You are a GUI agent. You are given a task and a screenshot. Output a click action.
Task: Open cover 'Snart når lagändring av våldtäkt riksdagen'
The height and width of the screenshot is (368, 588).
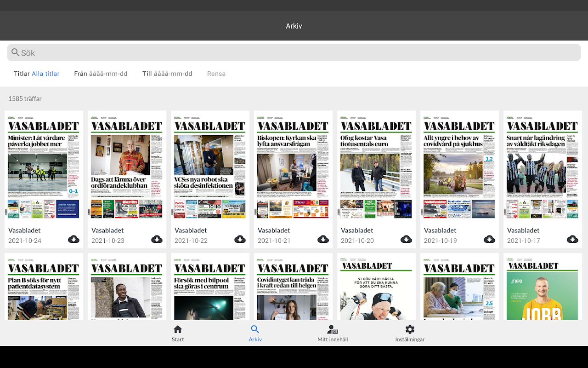543,167
